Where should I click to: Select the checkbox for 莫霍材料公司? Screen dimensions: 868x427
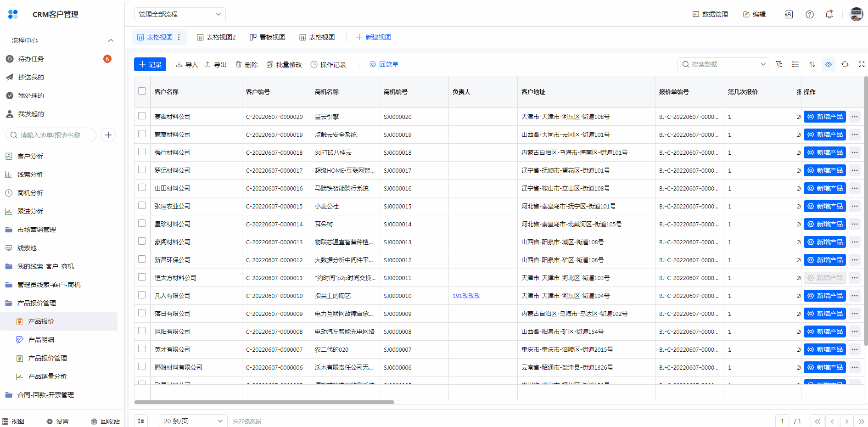pos(142,116)
